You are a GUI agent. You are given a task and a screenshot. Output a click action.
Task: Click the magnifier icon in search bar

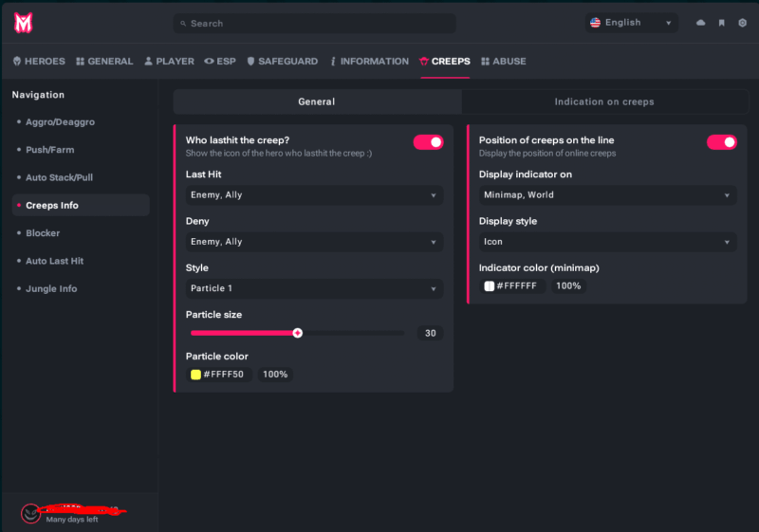pos(183,23)
